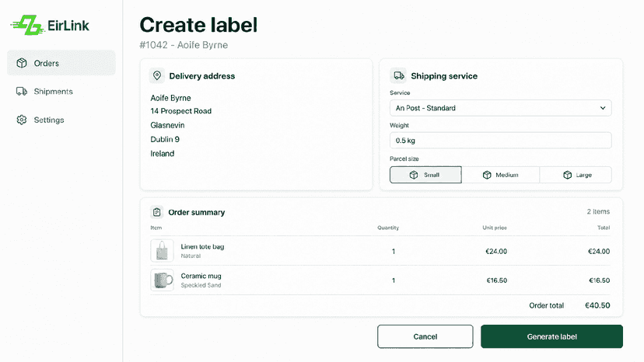Click the 'Parcel size' label
Screen dimensions: 644x362
click(404, 158)
